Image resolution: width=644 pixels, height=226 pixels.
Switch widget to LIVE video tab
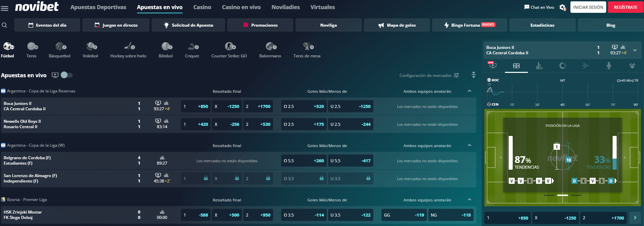point(492,65)
